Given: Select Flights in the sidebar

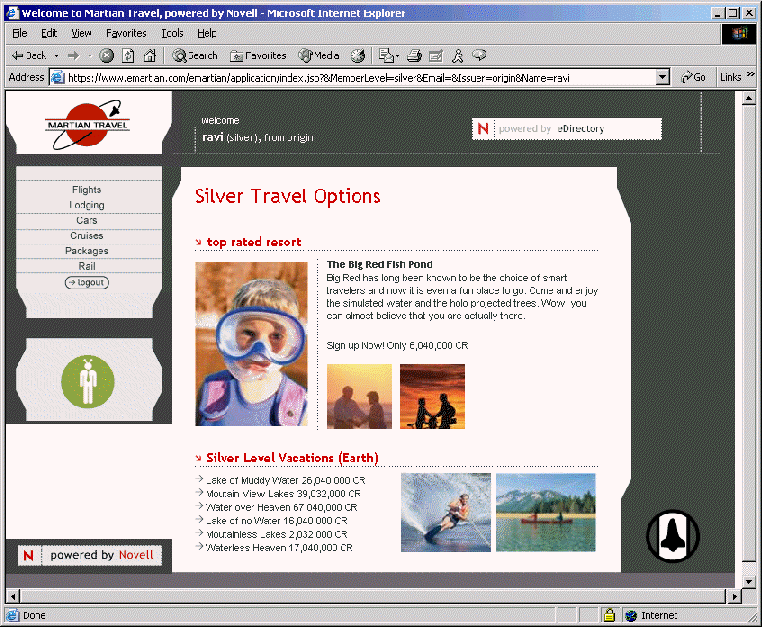Looking at the screenshot, I should pyautogui.click(x=87, y=189).
